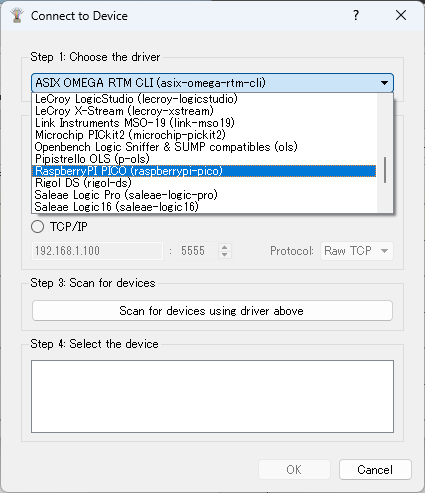Click the port field showing 5555
425x493 pixels.
[199, 251]
